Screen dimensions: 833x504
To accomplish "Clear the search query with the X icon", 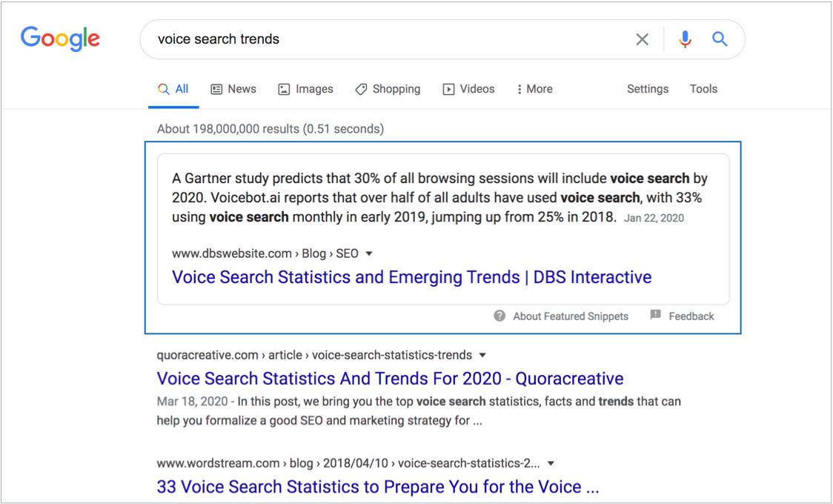I will pos(642,39).
